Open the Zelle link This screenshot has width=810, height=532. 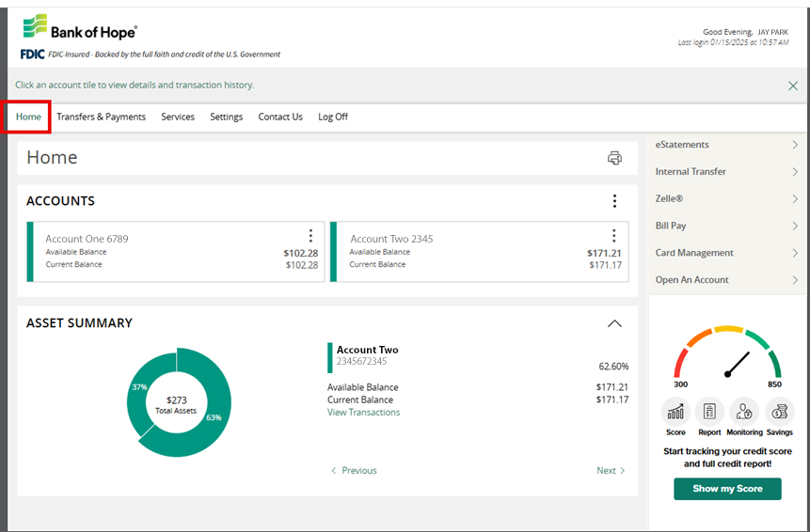tap(669, 198)
